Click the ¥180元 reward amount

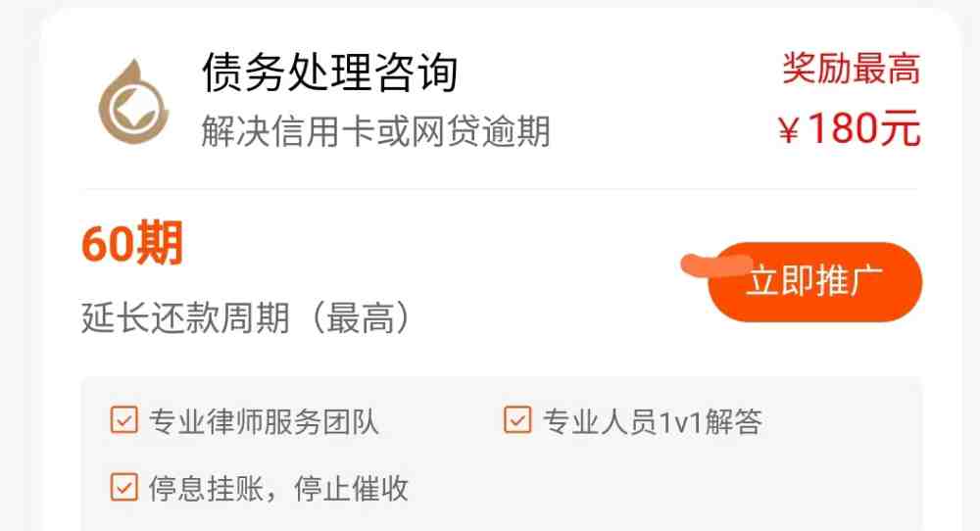[850, 128]
